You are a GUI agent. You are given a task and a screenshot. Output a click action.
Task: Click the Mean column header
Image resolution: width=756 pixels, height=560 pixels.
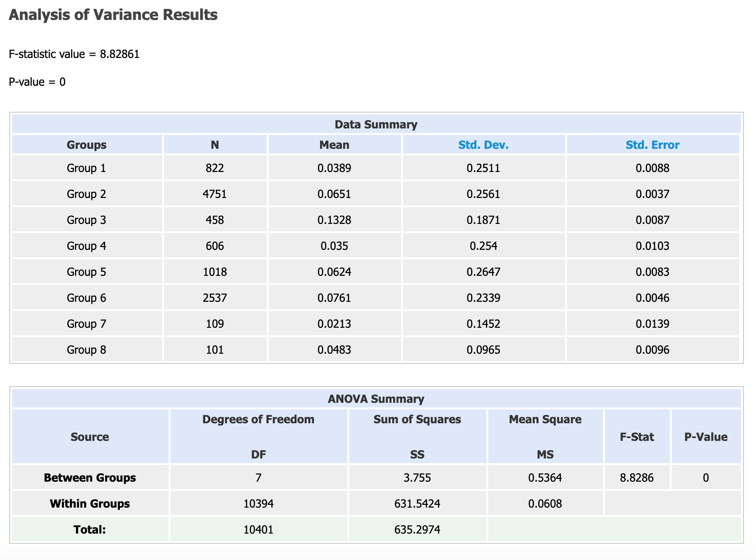(334, 145)
